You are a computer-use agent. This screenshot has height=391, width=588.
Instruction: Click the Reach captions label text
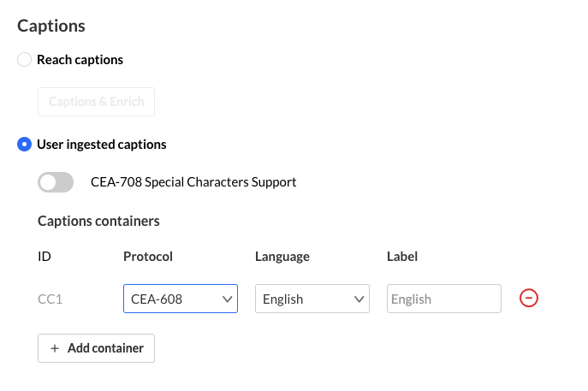(80, 60)
